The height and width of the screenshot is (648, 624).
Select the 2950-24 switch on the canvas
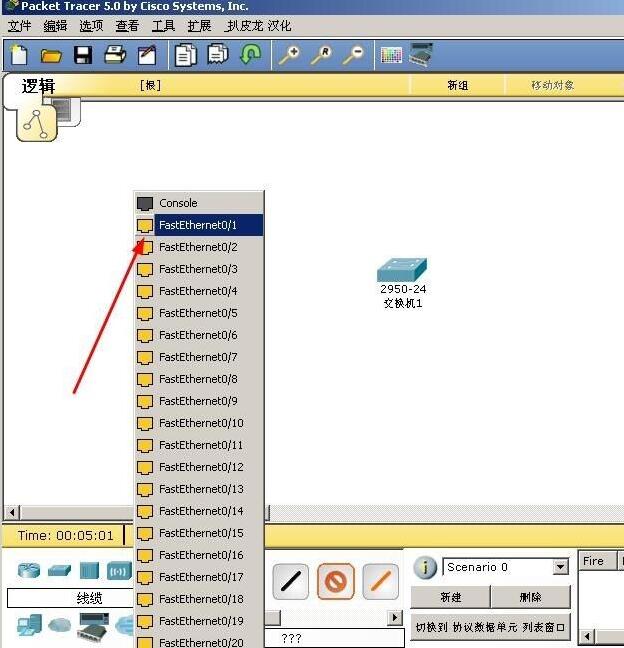[402, 270]
